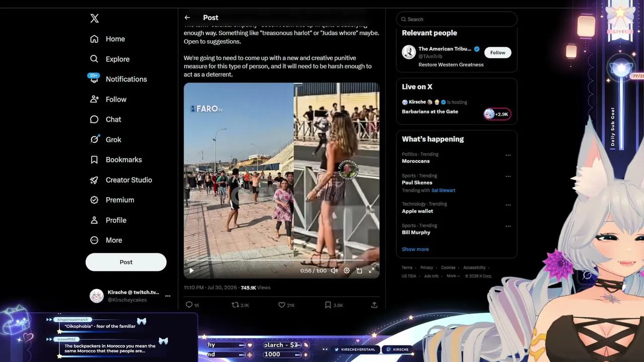
Task: Click the Explore magnifier icon
Action: tap(94, 59)
